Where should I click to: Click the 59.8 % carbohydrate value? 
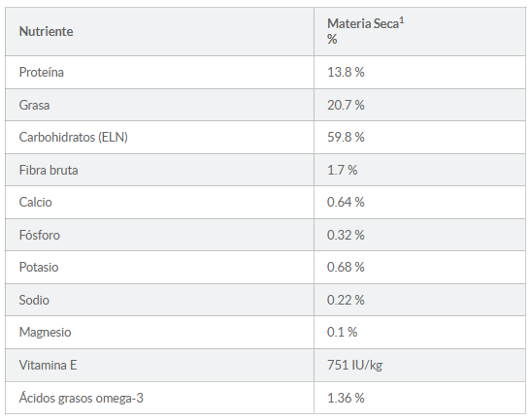[x=346, y=137]
